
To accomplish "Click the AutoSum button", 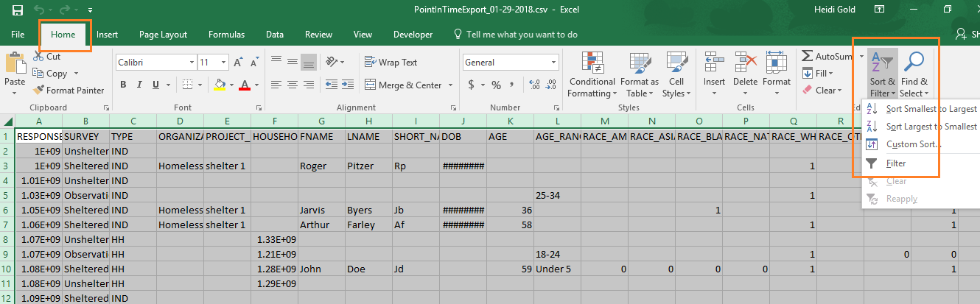I will [827, 57].
